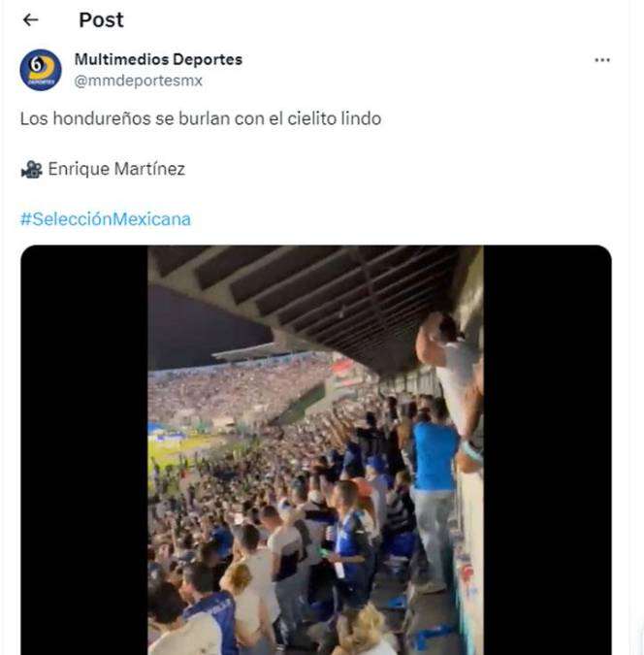Open the three-dot more options menu
Image resolution: width=644 pixels, height=655 pixels.
click(602, 60)
